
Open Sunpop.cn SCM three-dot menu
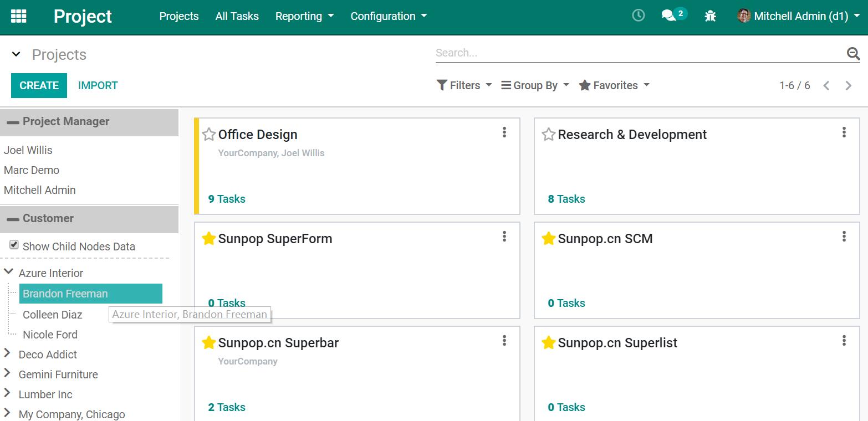click(x=844, y=237)
